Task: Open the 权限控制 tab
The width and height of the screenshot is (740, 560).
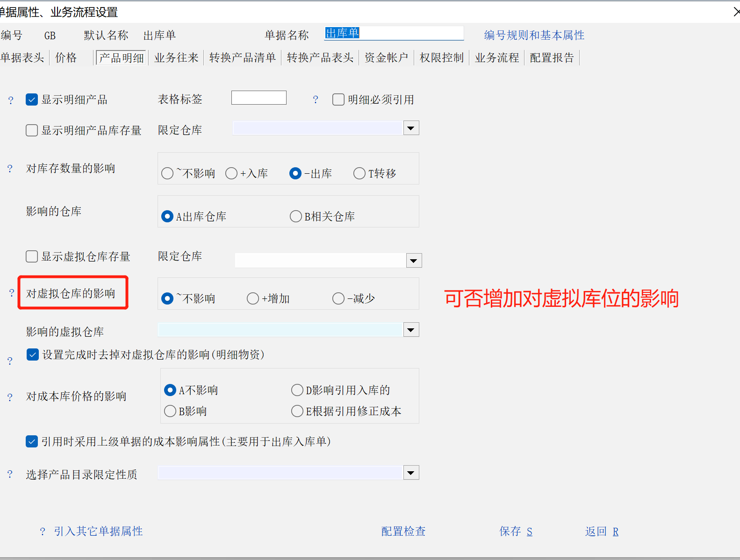Action: pyautogui.click(x=441, y=58)
